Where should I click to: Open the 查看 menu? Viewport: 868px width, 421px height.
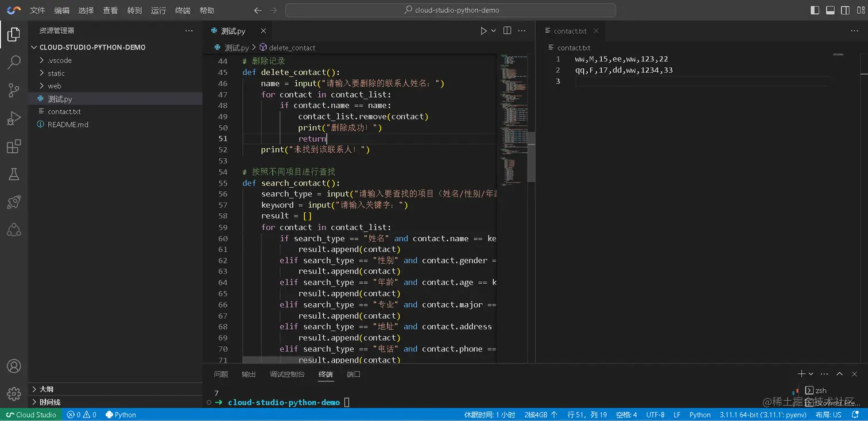coord(110,10)
